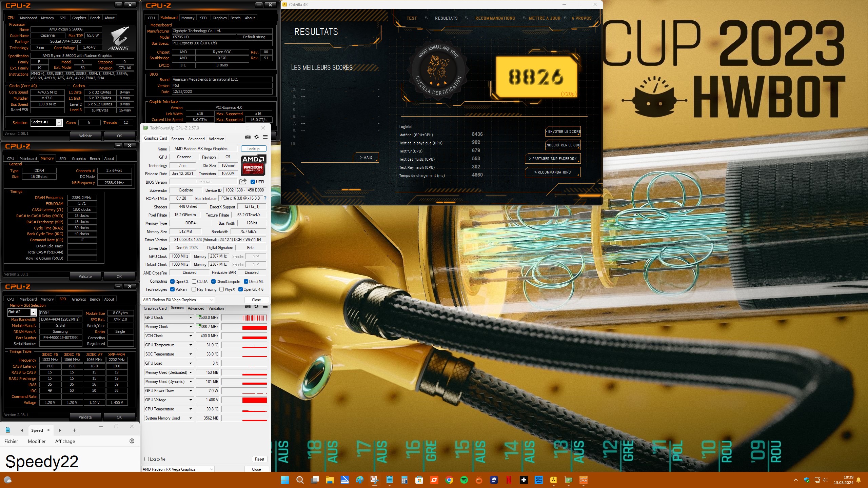This screenshot has width=868, height=488.
Task: Toggle the Ray Tracing checkbox
Action: 194,289
